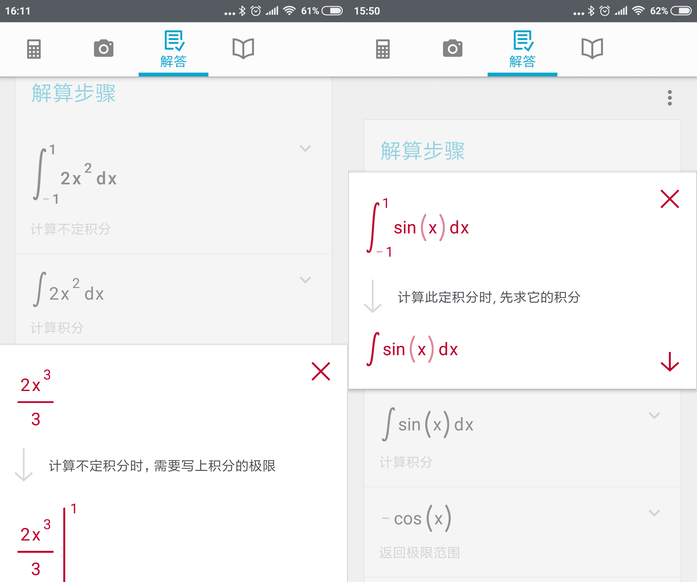Viewport: 698px width, 582px height.
Task: Click the 解算步骤 heading in left screen
Action: 73,93
